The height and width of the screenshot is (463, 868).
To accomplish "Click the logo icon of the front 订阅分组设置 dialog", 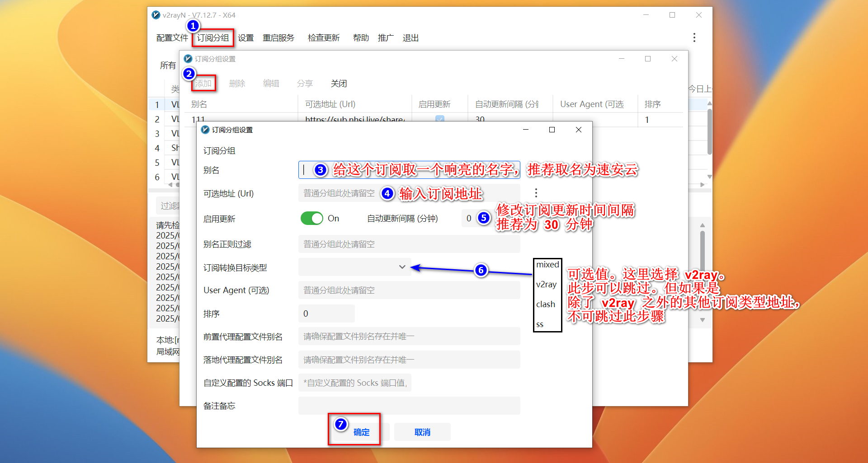I will coord(205,130).
